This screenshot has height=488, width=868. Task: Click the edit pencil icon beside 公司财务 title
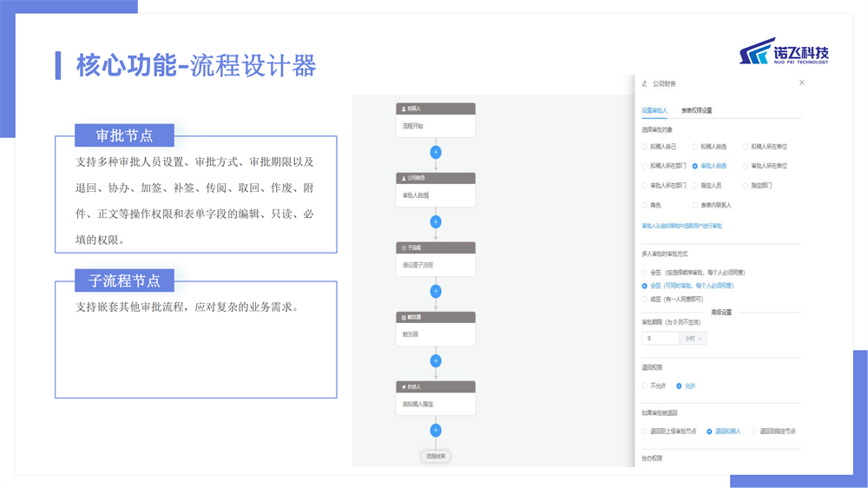[644, 83]
